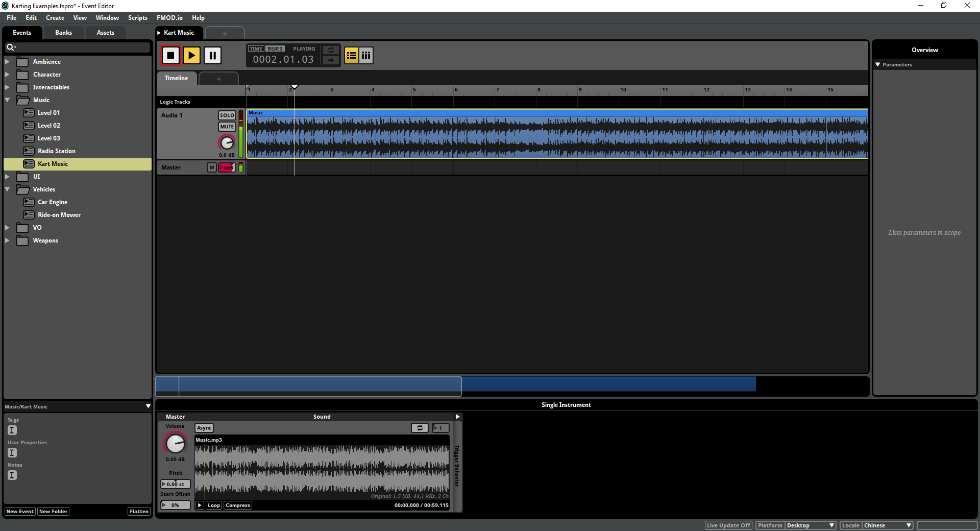980x531 pixels.
Task: Click the Weapons folder icon
Action: click(x=22, y=240)
